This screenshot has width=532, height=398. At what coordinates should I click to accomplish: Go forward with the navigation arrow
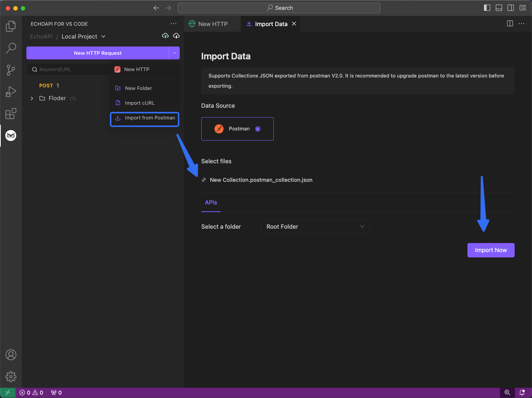tap(168, 8)
